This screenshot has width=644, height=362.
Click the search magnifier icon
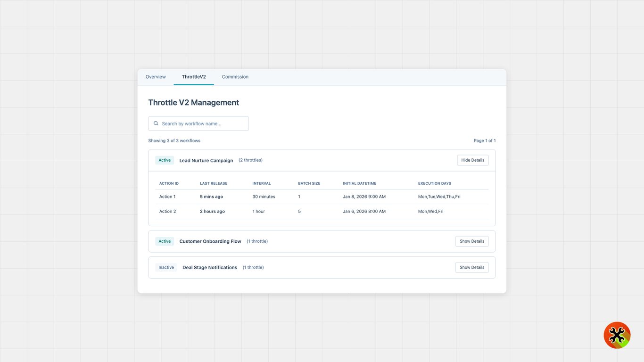[x=156, y=123]
